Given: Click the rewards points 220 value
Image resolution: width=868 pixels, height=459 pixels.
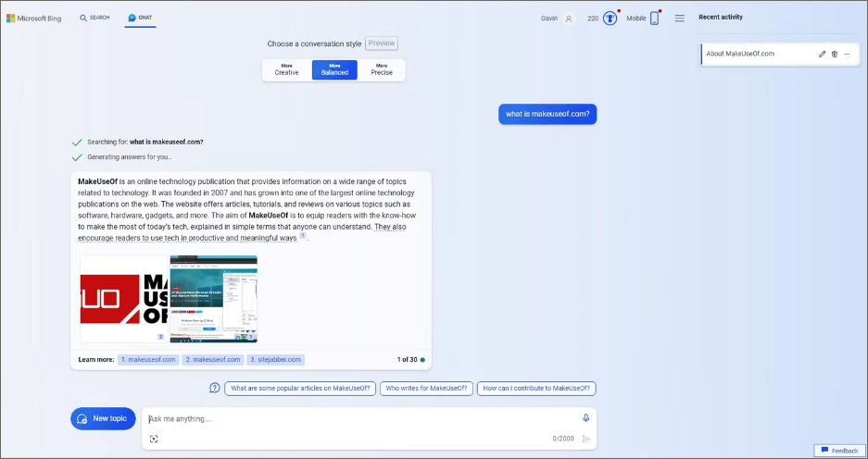Looking at the screenshot, I should coord(593,19).
